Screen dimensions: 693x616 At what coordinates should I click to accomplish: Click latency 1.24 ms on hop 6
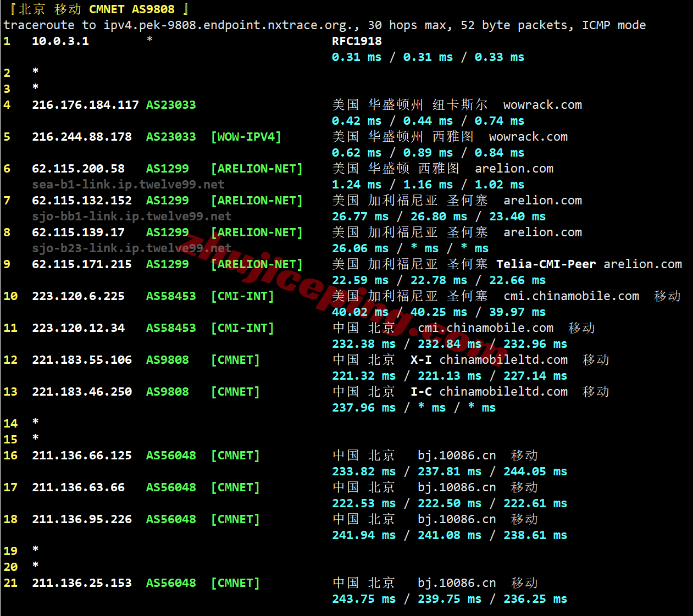357,185
